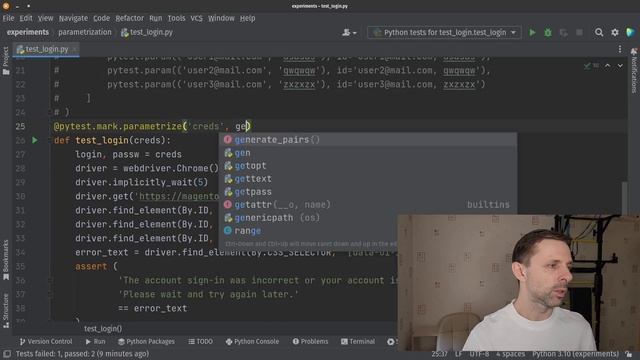
Task: Run the selected configuration with green play icon
Action: click(x=532, y=32)
